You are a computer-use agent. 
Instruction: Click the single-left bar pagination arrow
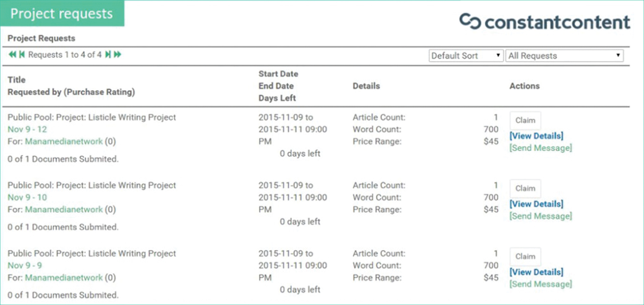22,55
